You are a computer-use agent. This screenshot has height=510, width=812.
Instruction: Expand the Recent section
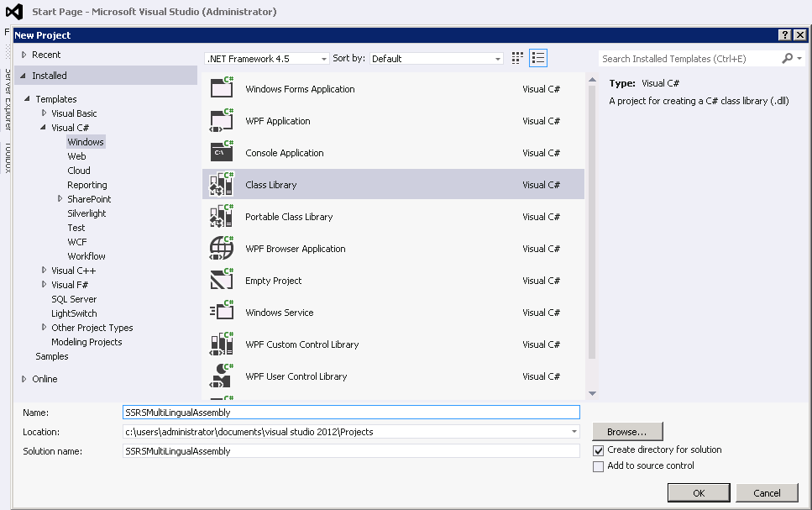point(24,55)
